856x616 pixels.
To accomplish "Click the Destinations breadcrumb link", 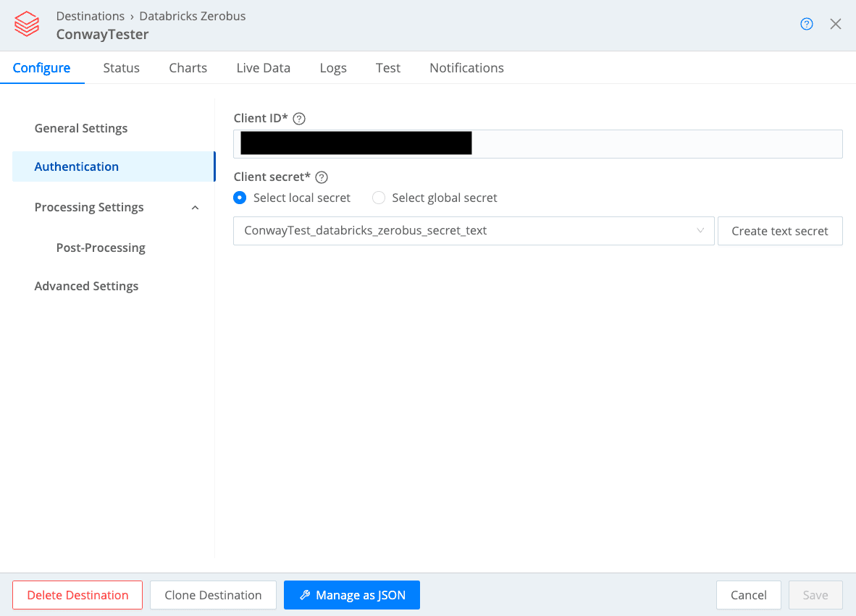I will coord(90,16).
